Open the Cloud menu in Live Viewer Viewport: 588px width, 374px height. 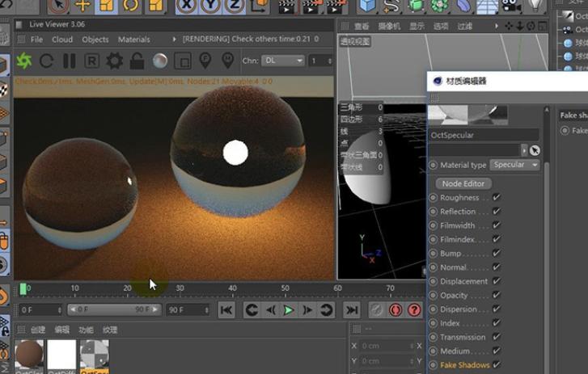tap(62, 40)
